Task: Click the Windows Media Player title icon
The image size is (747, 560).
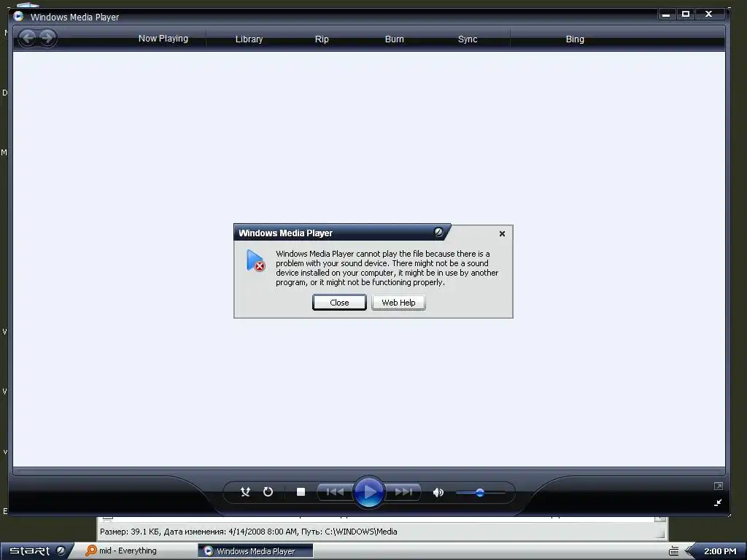Action: (18, 16)
